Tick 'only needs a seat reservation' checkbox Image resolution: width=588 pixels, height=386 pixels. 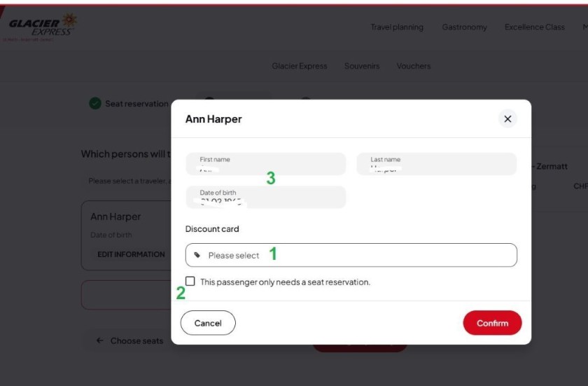pos(190,281)
